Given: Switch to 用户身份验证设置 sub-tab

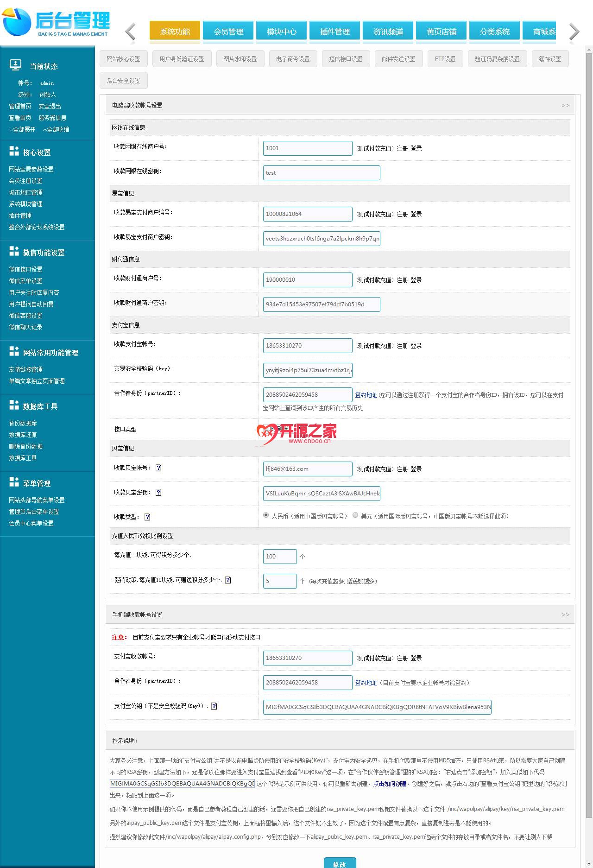Looking at the screenshot, I should (x=182, y=59).
